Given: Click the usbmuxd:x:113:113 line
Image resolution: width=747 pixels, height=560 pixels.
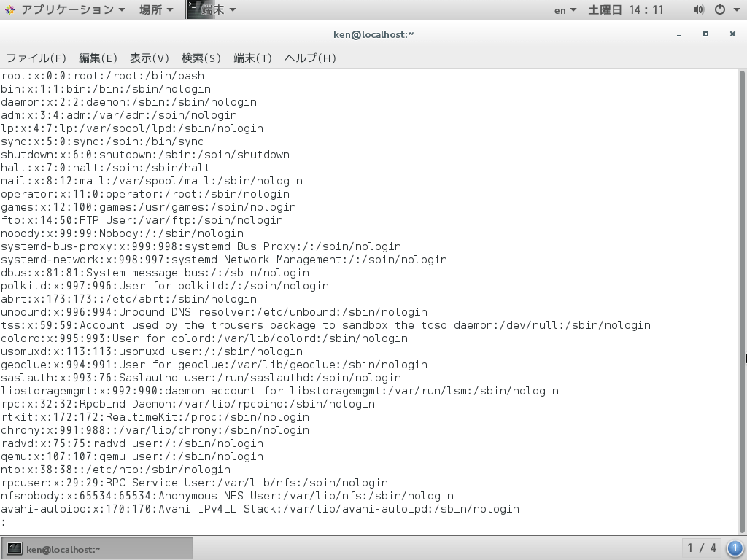Looking at the screenshot, I should pyautogui.click(x=152, y=351).
